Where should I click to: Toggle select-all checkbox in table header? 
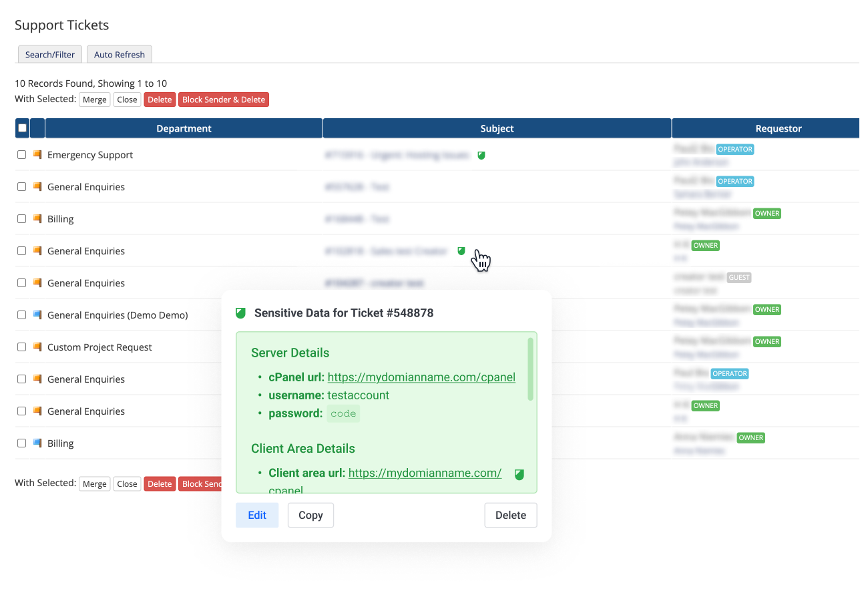point(23,128)
